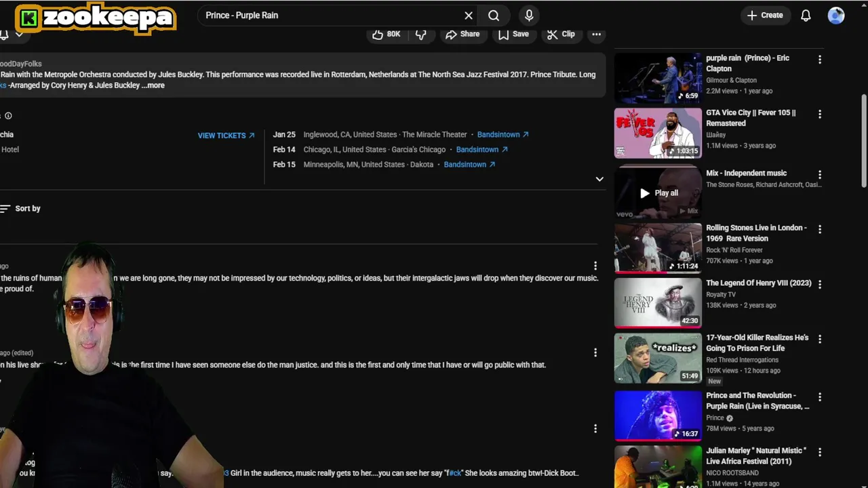
Task: Open menu for Rolling Stones Live in London
Action: [820, 230]
